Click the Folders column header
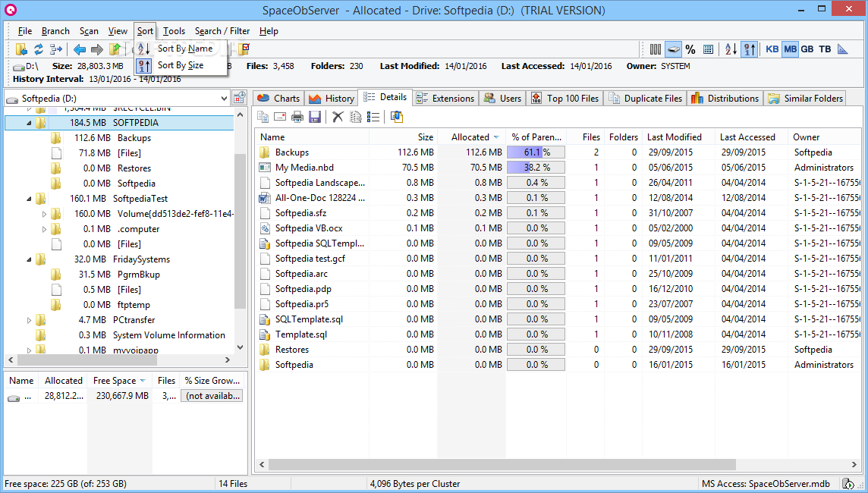 tap(624, 137)
